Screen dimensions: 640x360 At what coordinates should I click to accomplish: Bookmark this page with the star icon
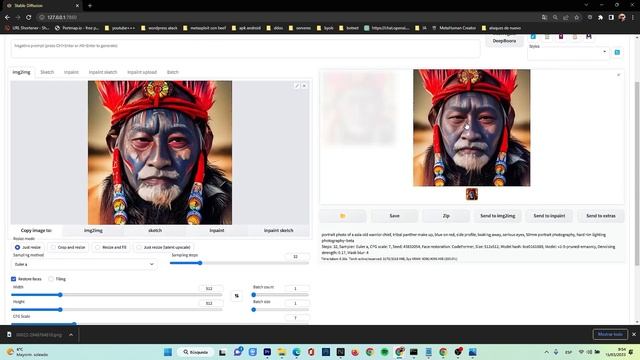577,17
